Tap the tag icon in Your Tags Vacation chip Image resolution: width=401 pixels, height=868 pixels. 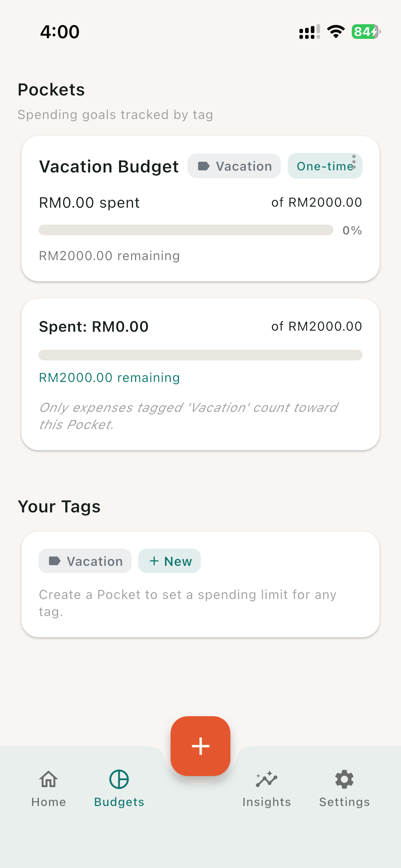(55, 561)
